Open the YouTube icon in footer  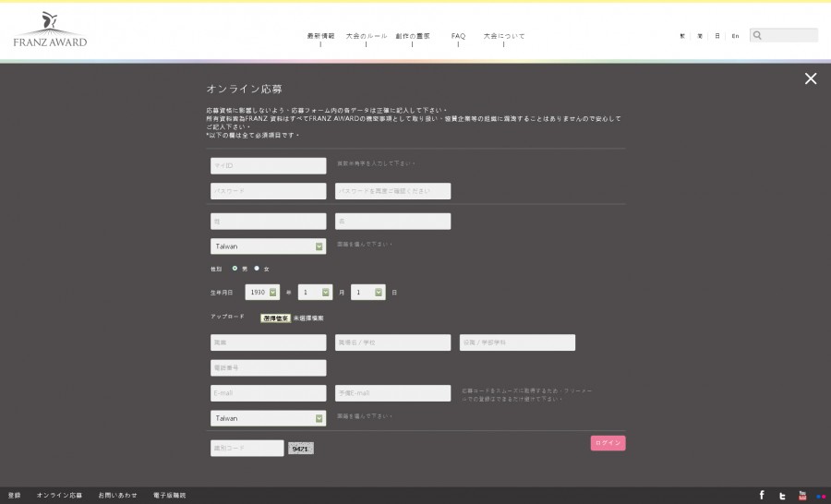point(802,496)
